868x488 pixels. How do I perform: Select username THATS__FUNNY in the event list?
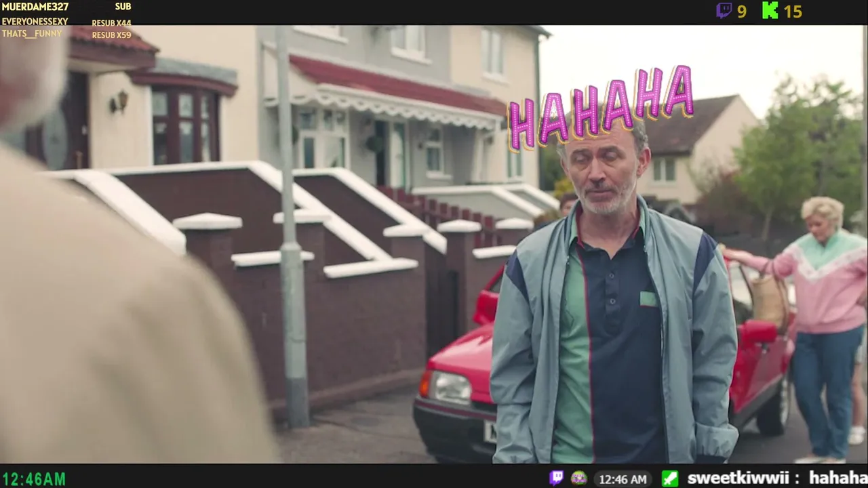(32, 33)
